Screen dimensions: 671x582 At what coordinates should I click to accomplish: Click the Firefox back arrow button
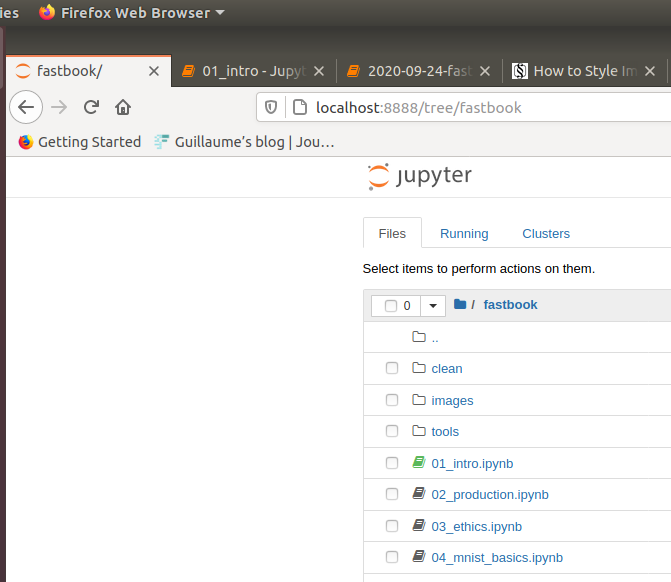click(x=26, y=107)
